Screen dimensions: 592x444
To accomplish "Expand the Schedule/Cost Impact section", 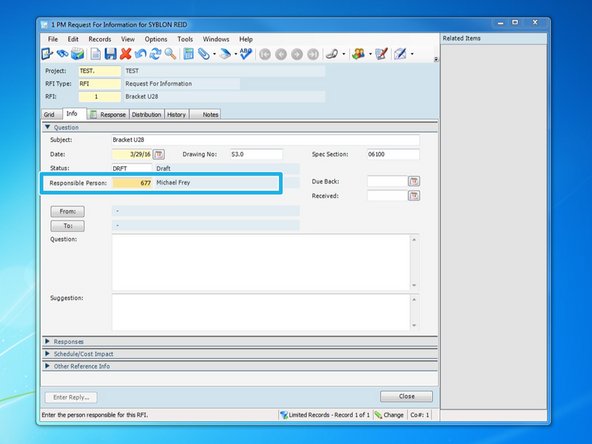I will (48, 354).
